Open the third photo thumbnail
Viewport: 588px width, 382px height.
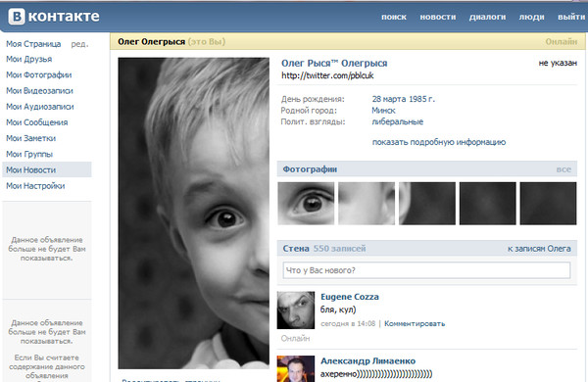pyautogui.click(x=427, y=204)
